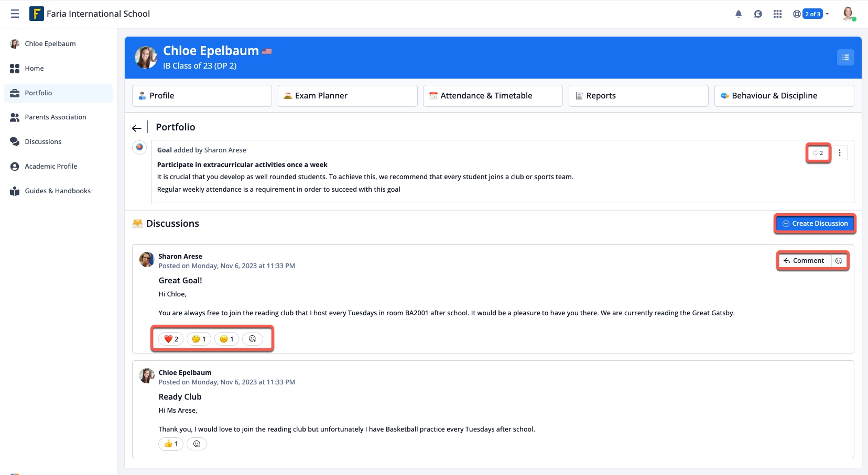
Task: Toggle the heart like on the Goal
Action: tap(817, 152)
